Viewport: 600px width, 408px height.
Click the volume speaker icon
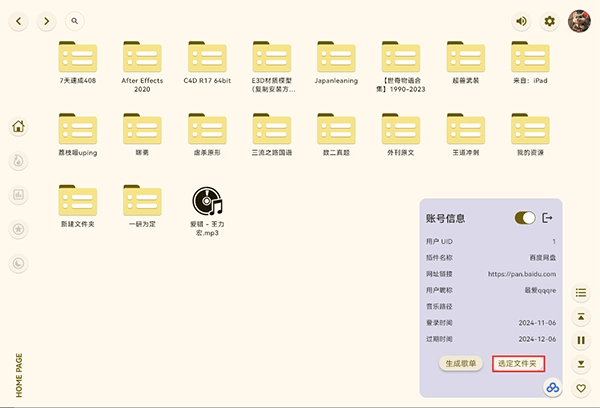(x=521, y=21)
